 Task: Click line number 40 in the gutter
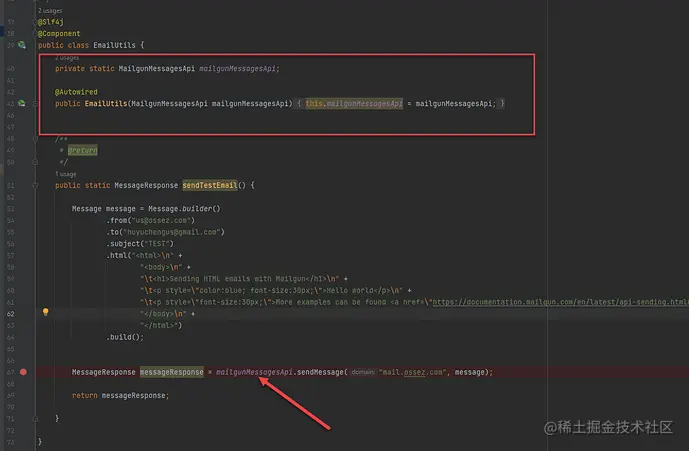(x=11, y=69)
